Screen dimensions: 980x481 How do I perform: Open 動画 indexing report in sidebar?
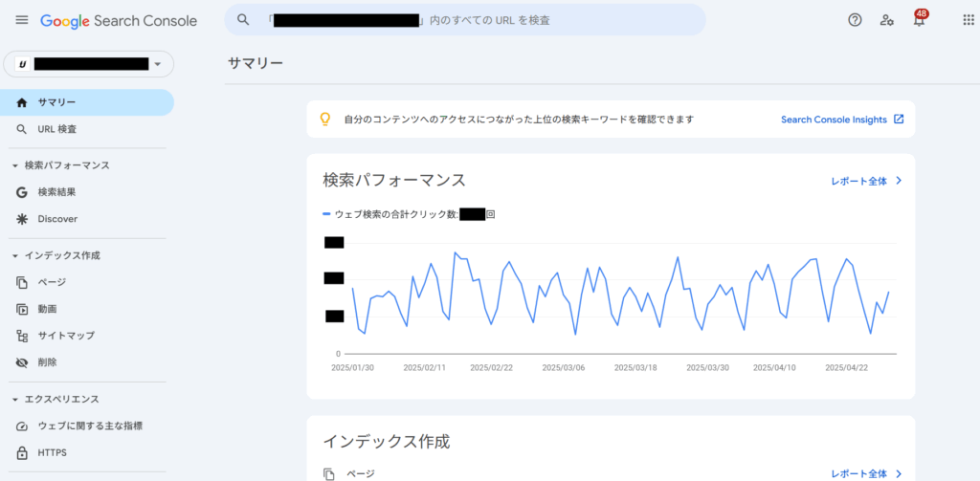(87, 309)
